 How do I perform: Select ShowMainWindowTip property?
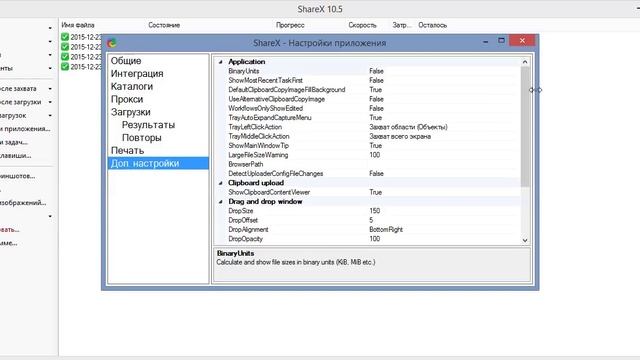[258, 146]
